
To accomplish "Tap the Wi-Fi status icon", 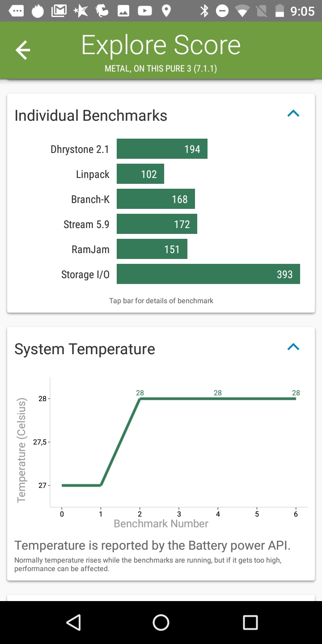I will pyautogui.click(x=242, y=11).
